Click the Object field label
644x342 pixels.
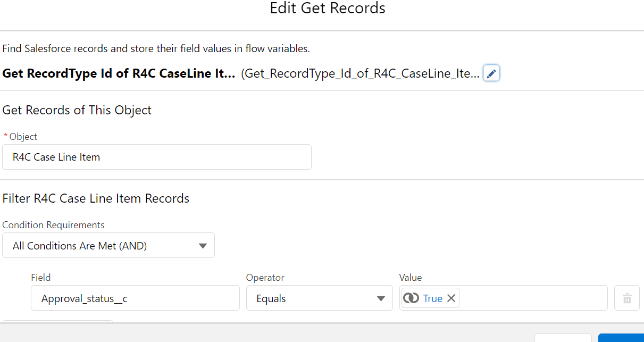coord(23,137)
